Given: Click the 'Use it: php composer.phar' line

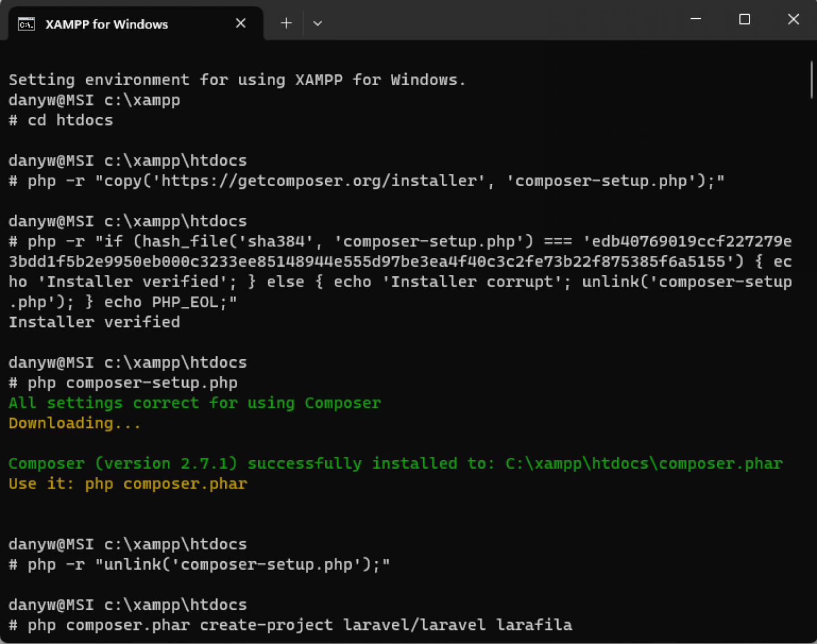Looking at the screenshot, I should (x=128, y=484).
